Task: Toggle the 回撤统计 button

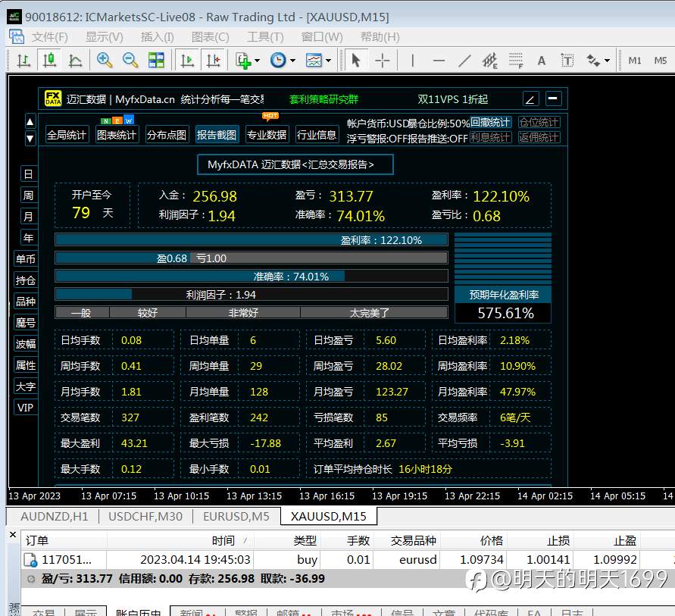Action: (x=490, y=122)
